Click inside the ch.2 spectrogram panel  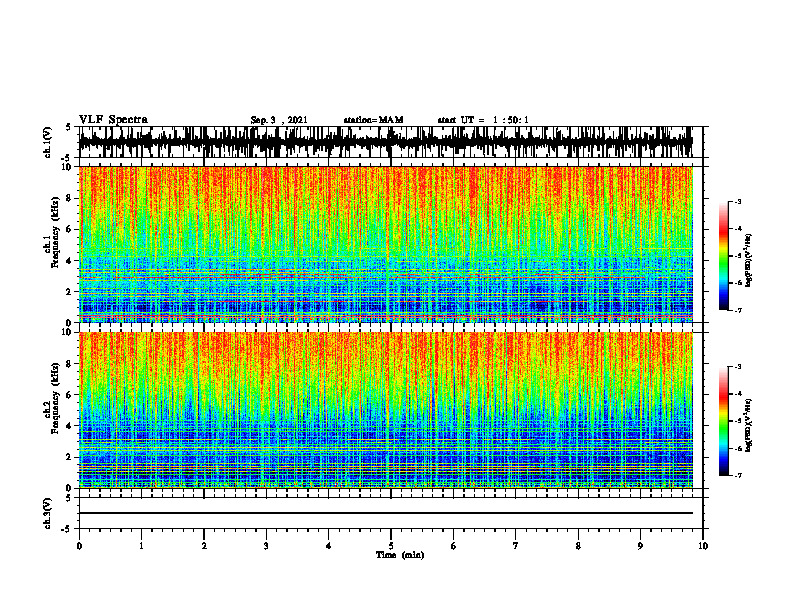point(386,410)
